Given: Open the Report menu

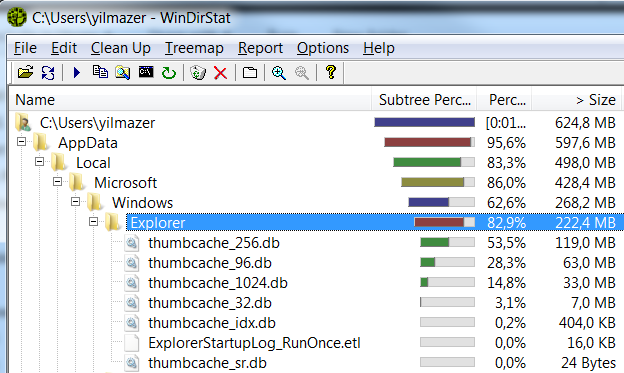Looking at the screenshot, I should coord(260,48).
